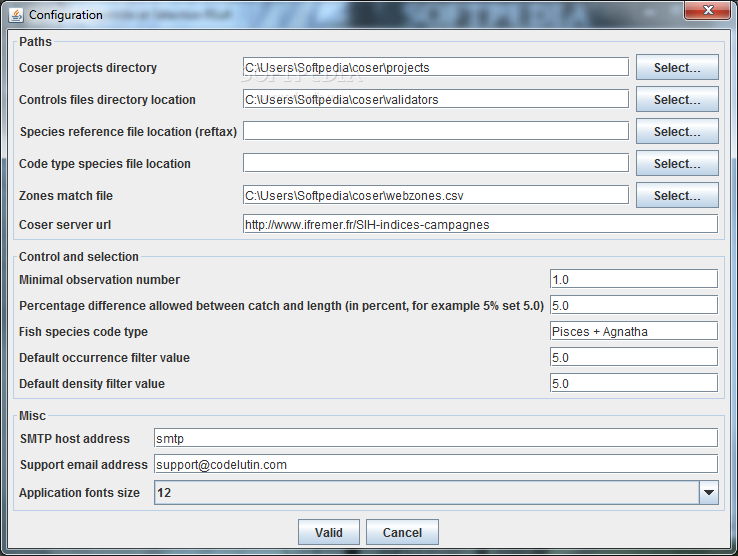Click the 'SMTP host address' label

coord(74,439)
